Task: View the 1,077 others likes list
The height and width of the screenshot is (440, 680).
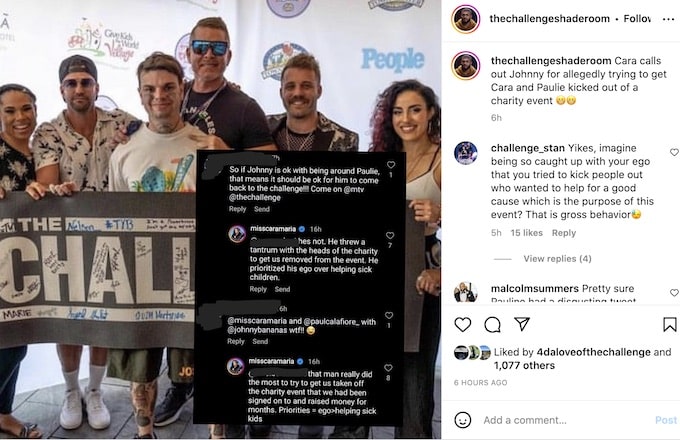Action: pos(524,365)
